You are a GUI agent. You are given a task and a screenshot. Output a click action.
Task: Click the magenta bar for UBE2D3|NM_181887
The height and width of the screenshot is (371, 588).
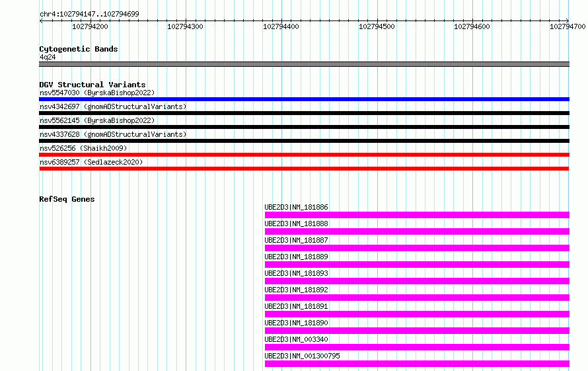417,248
